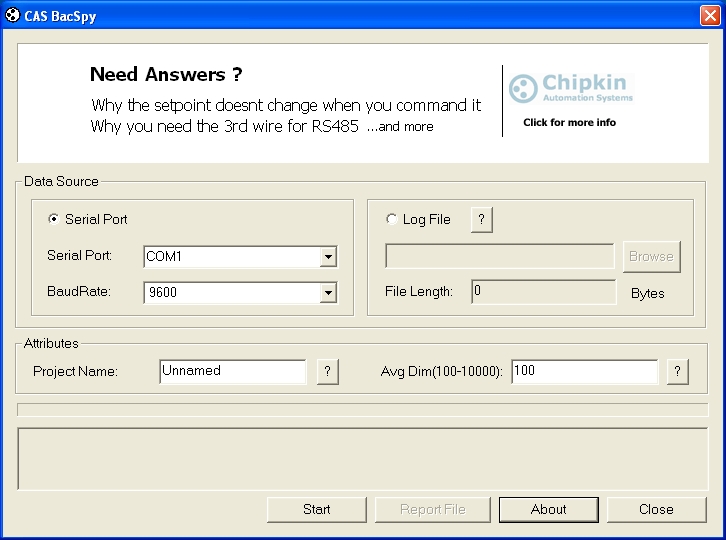The image size is (726, 540).
Task: Click the Avg Dim input field
Action: (584, 371)
